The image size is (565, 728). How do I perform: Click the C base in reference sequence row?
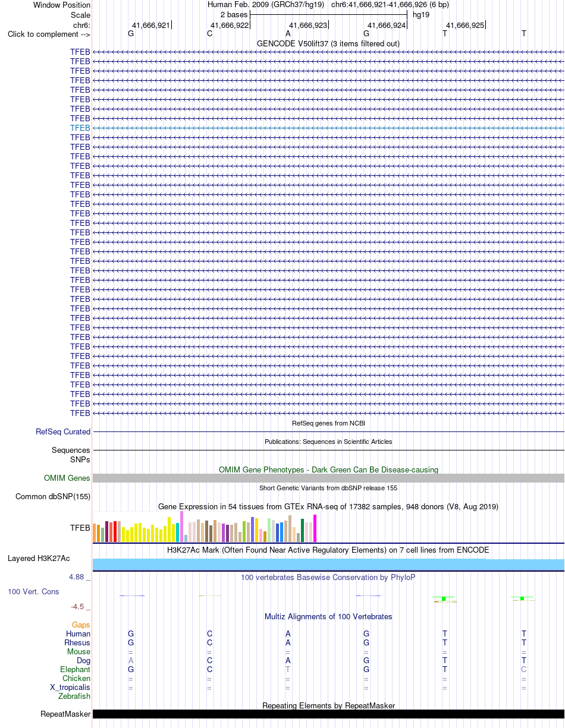click(x=209, y=33)
